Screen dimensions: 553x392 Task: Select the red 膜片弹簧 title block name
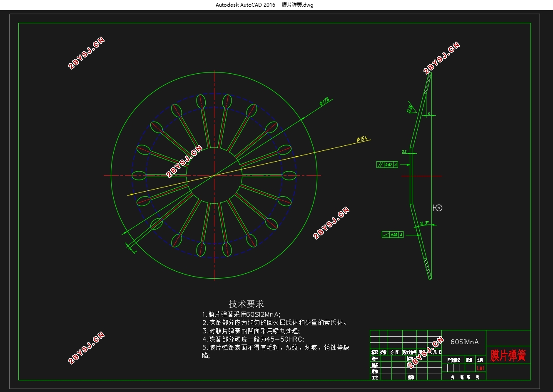pyautogui.click(x=508, y=355)
